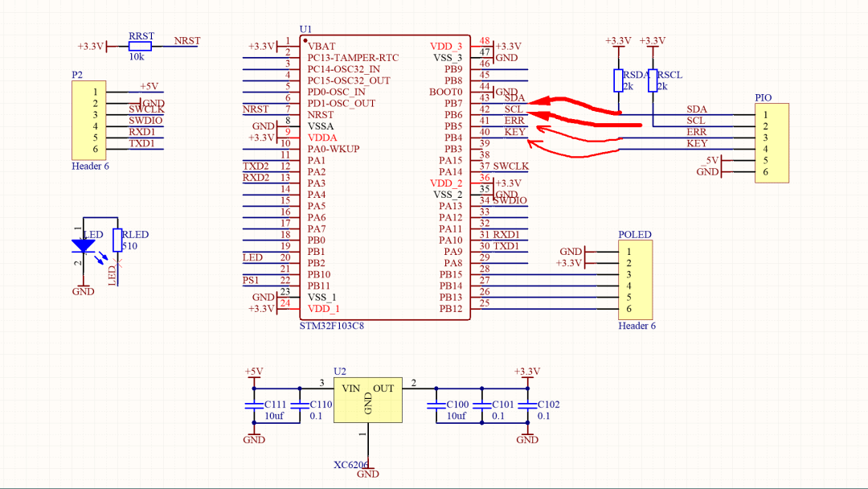Click the +5V power port above C111
The width and height of the screenshot is (868, 489).
click(x=254, y=375)
